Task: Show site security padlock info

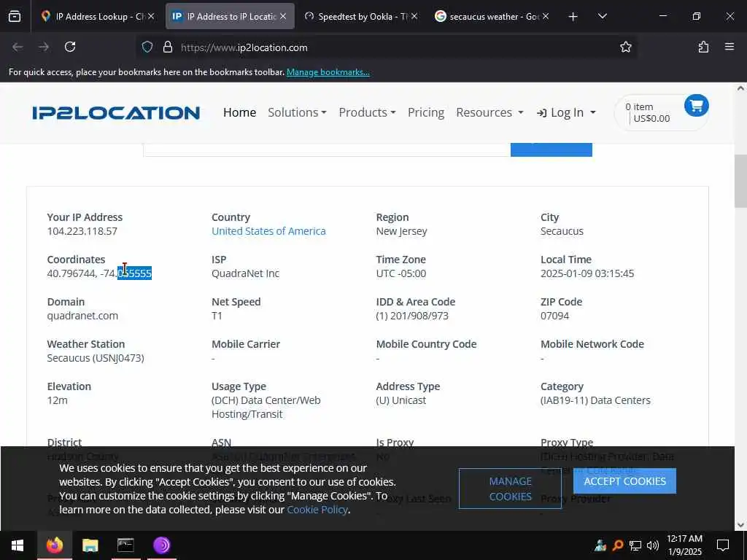Action: click(167, 47)
